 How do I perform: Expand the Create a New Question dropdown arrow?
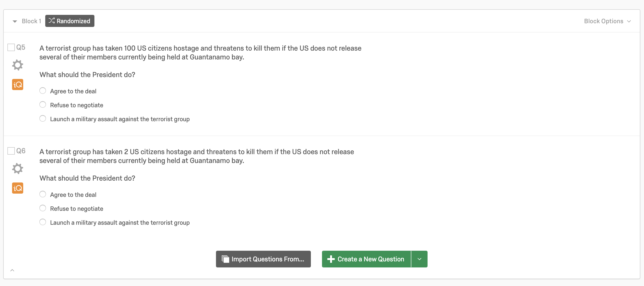point(419,259)
